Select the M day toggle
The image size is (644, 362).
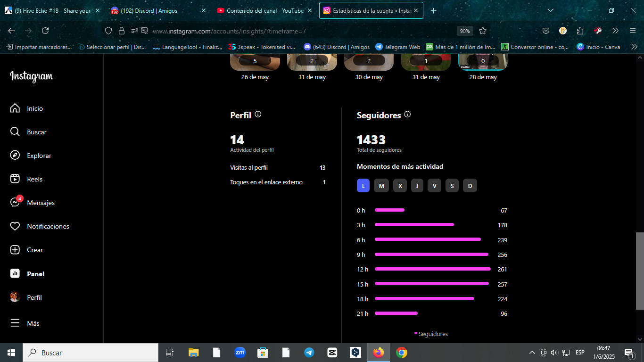pos(381,186)
